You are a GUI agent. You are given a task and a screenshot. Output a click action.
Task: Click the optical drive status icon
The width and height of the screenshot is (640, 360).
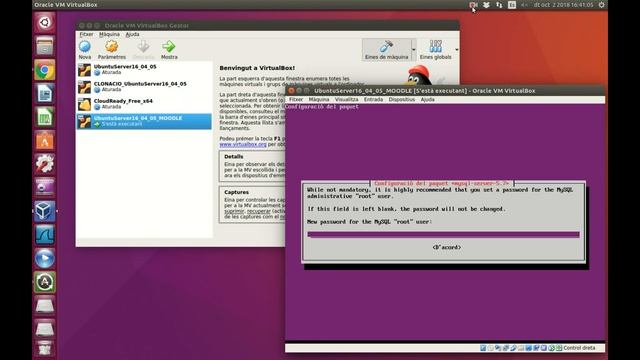pos(491,348)
